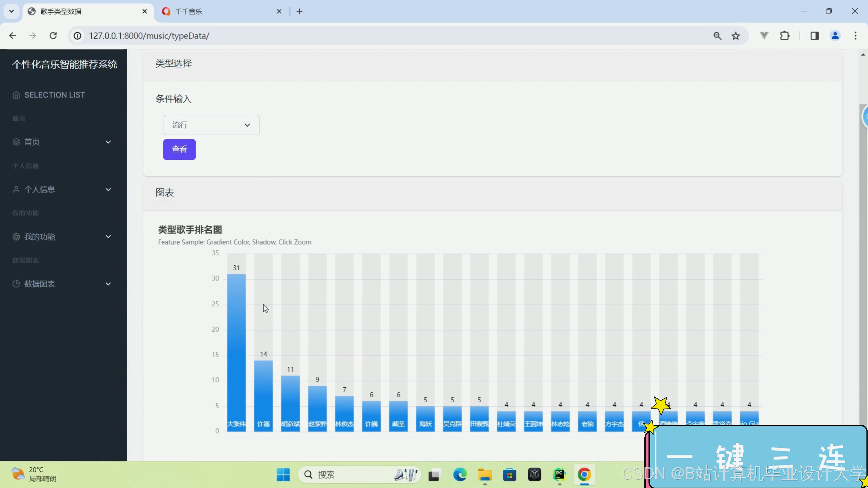
Task: Open PyCharm from the taskbar
Action: click(559, 474)
